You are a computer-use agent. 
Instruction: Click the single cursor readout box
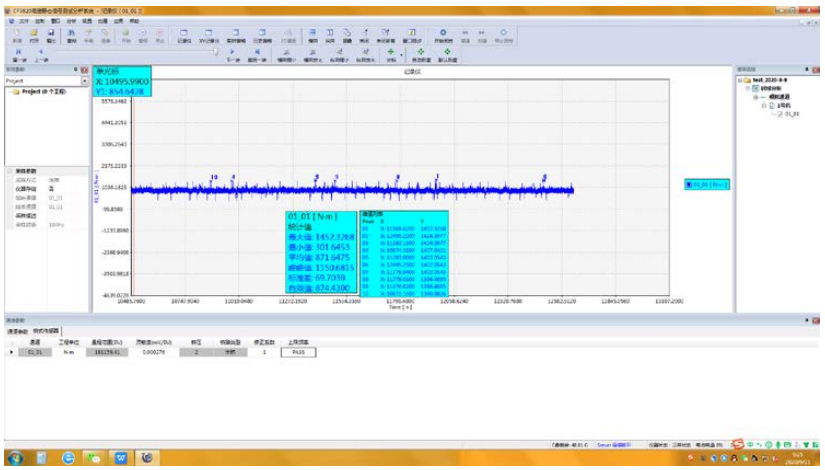[123, 82]
